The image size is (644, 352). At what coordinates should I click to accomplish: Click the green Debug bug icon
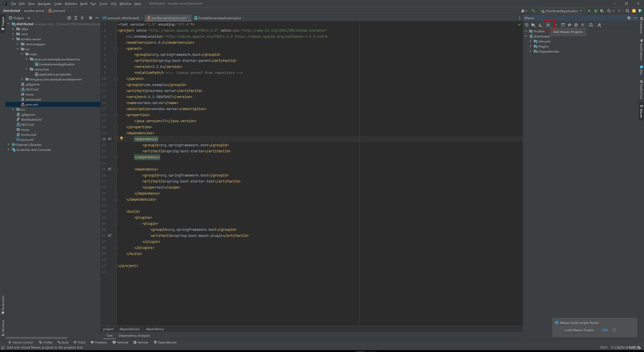(x=596, y=11)
